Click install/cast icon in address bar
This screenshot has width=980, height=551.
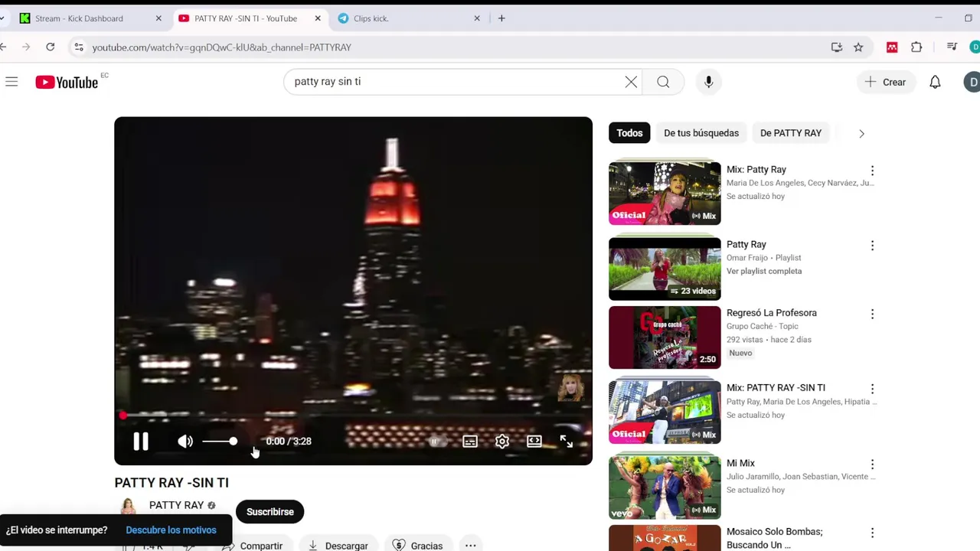coord(837,47)
